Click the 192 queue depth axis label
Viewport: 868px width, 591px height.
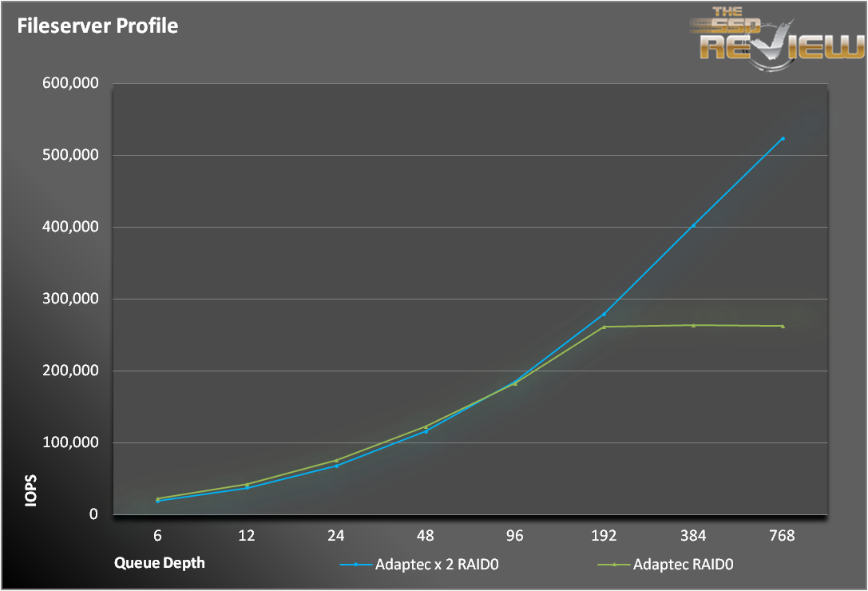[x=604, y=536]
